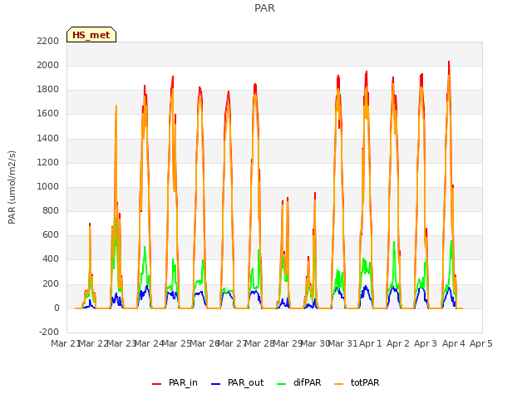The height and width of the screenshot is (399, 532).
Task: Click the green difPAR legend swatch
Action: [x=281, y=384]
